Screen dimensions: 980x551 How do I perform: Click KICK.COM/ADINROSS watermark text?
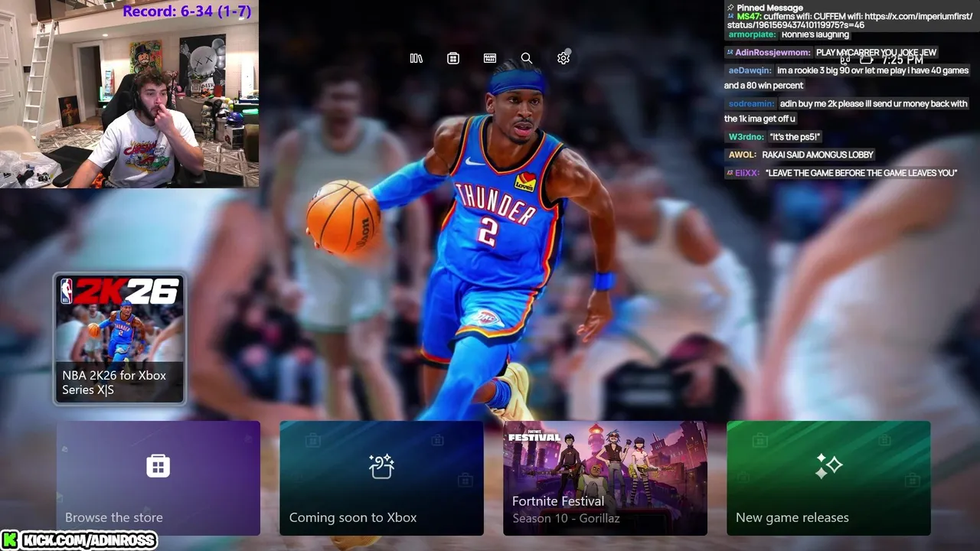(89, 540)
